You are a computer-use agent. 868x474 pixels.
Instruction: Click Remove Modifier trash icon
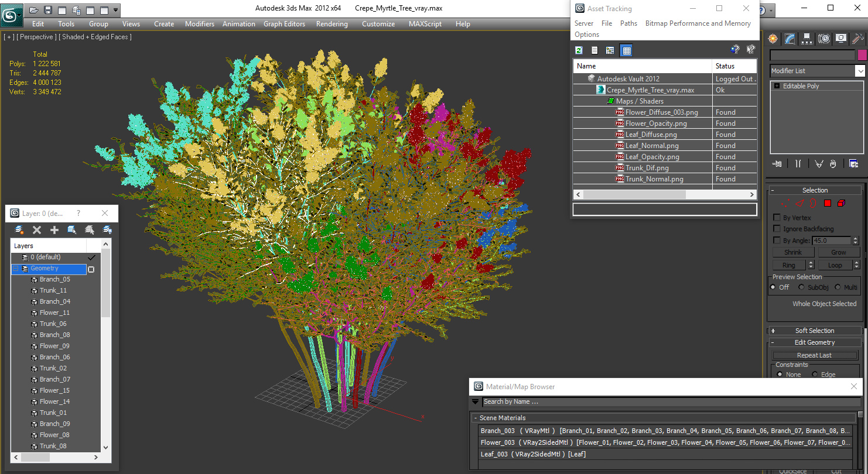tap(833, 164)
